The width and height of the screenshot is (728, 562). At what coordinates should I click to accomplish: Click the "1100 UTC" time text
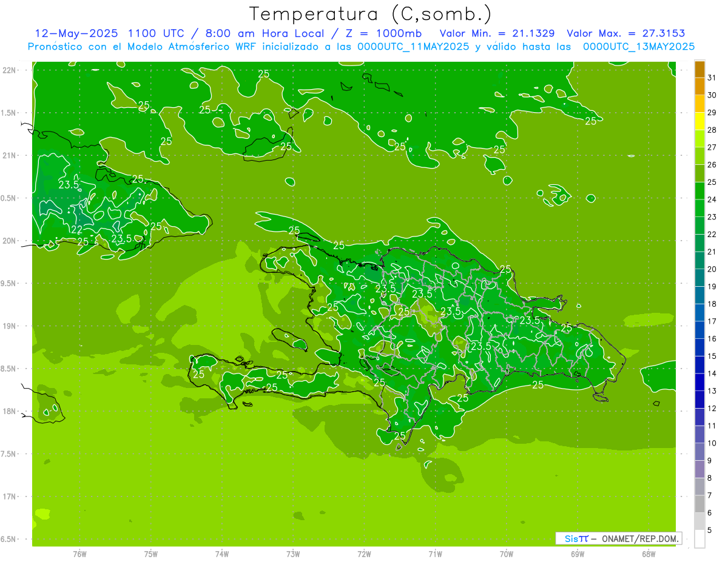155,33
